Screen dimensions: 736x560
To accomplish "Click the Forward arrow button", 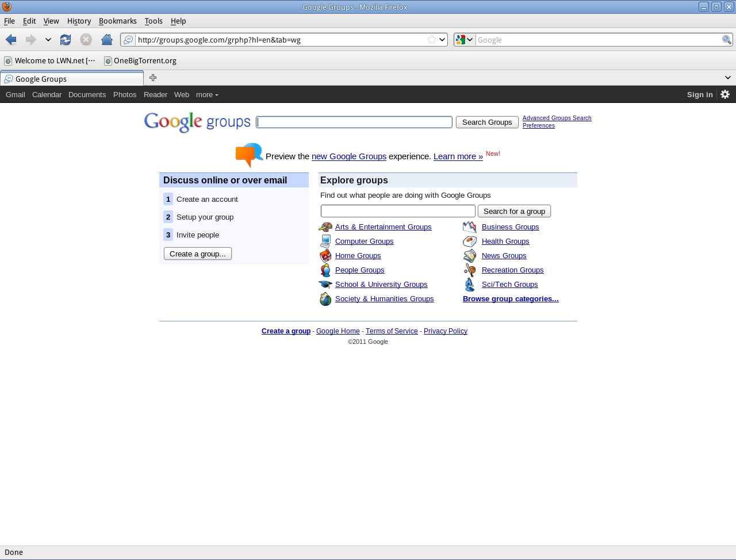I will [x=30, y=40].
